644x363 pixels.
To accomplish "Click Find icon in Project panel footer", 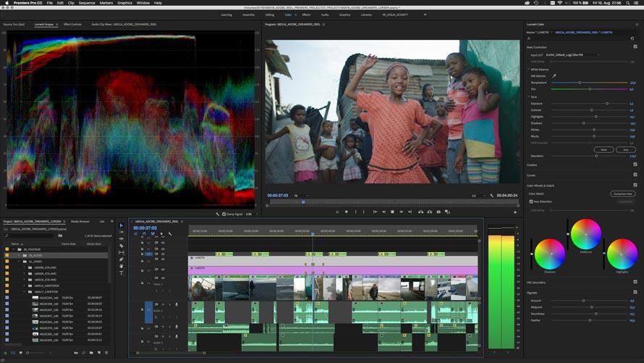I will click(84, 353).
